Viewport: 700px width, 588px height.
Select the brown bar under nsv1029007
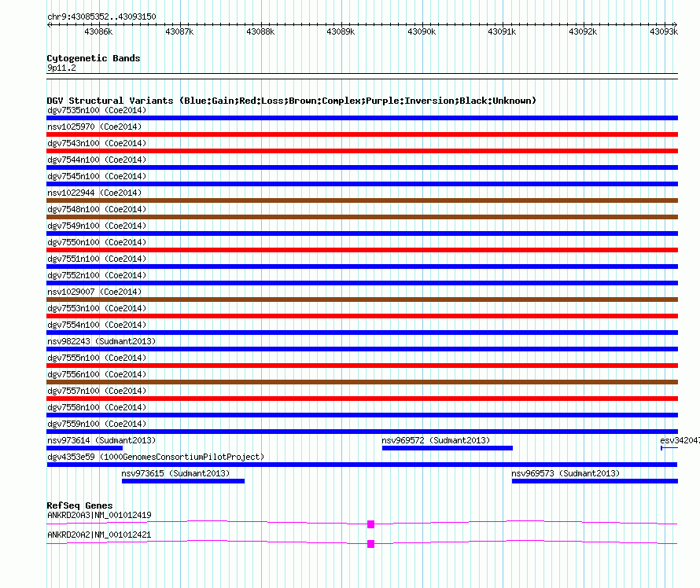(x=362, y=300)
